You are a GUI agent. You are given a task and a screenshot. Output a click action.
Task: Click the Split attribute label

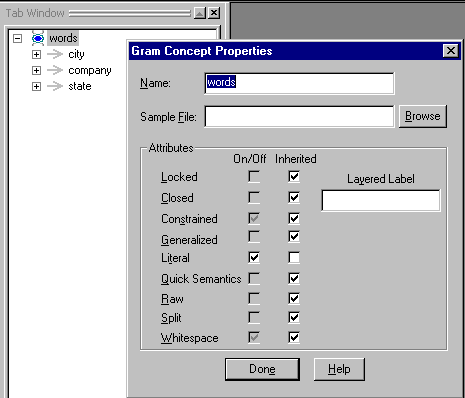coord(171,318)
